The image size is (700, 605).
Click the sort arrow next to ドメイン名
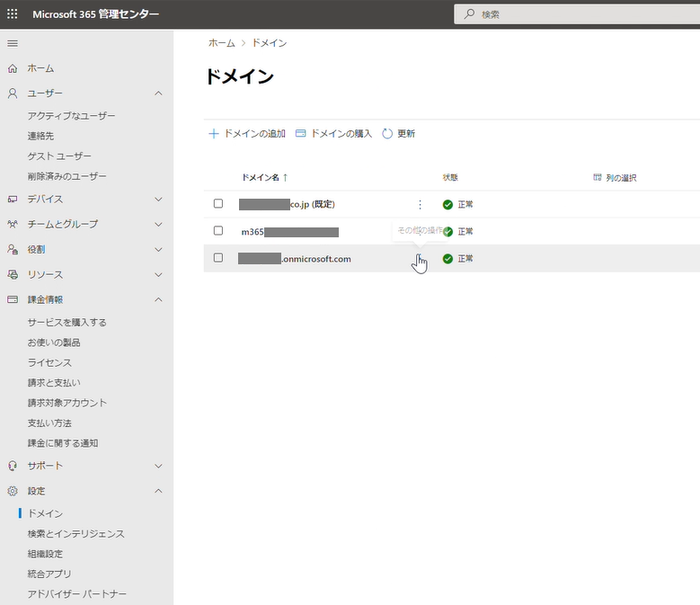pyautogui.click(x=285, y=177)
